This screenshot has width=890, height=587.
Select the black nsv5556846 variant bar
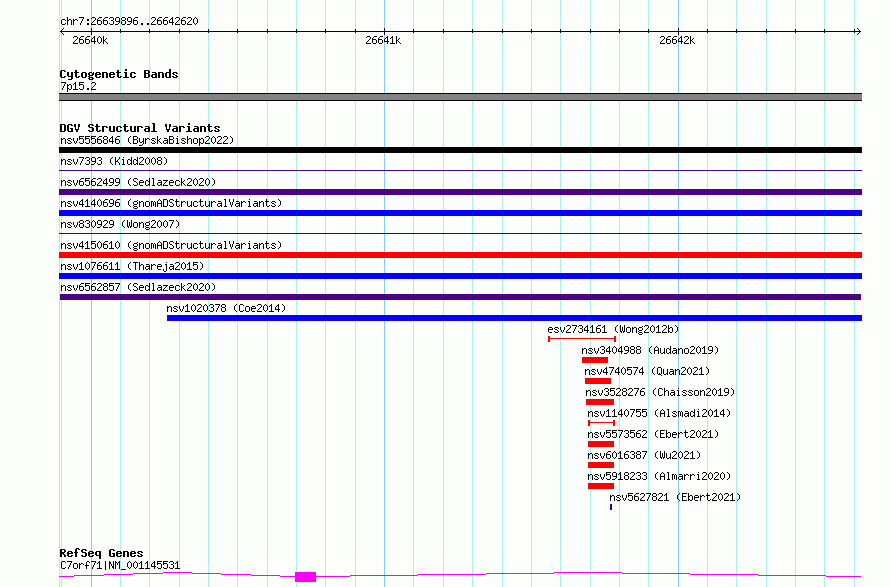pos(460,150)
